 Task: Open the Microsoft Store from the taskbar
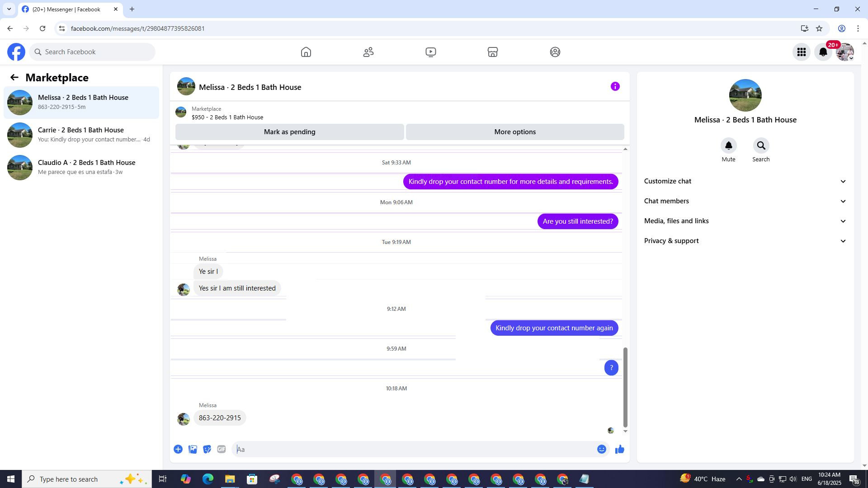252,479
